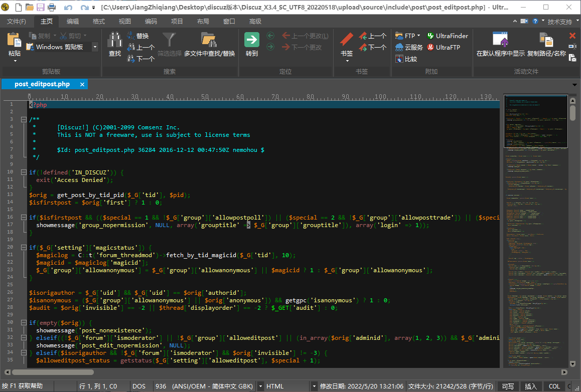Launch UltraFinder from the ribbon
The height and width of the screenshot is (392, 581).
pyautogui.click(x=447, y=36)
